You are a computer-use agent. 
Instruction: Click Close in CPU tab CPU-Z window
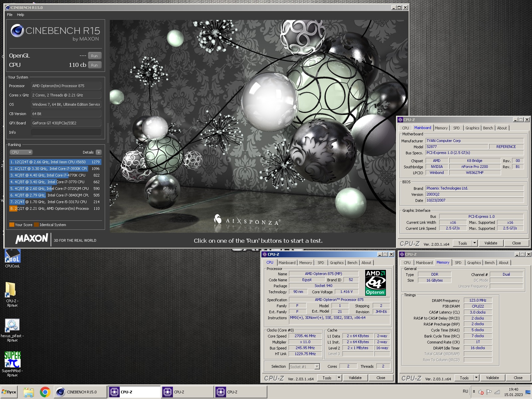[381, 378]
